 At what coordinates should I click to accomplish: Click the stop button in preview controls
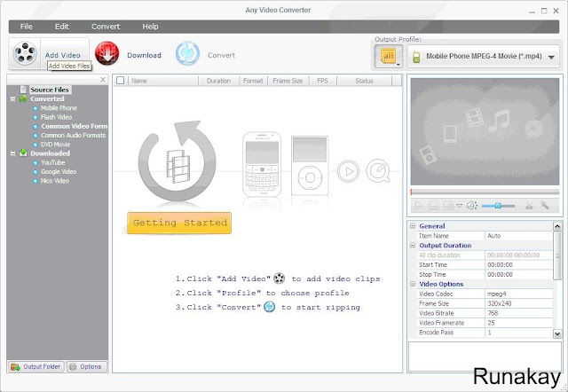pyautogui.click(x=433, y=206)
